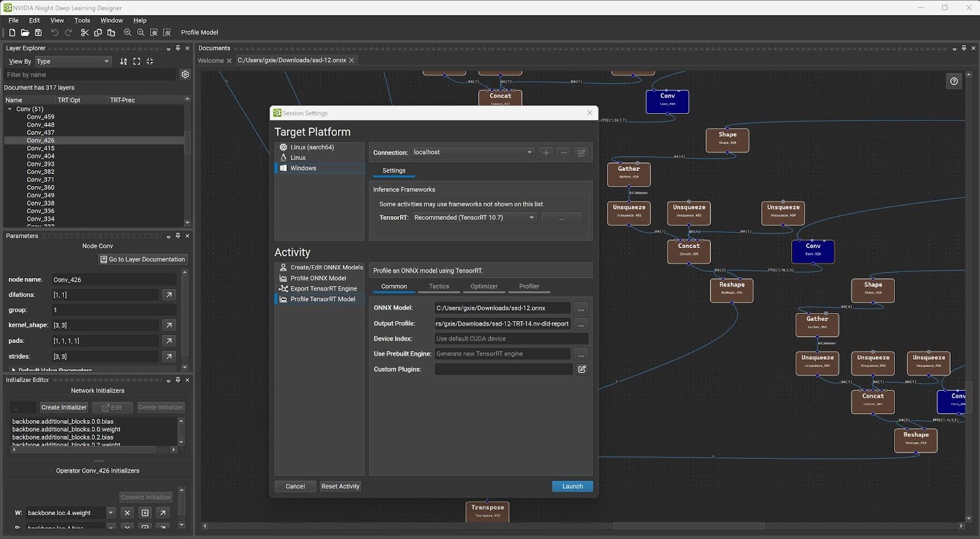The height and width of the screenshot is (539, 980).
Task: Click the Zoom in magnifier icon
Action: (127, 32)
